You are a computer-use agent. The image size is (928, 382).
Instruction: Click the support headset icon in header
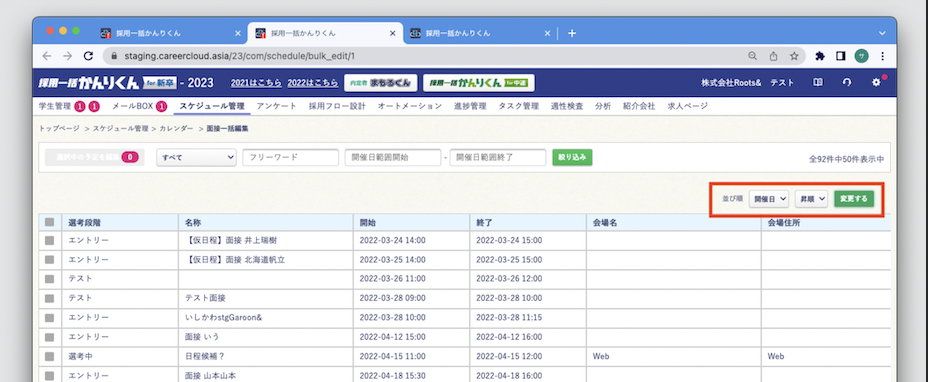point(847,83)
